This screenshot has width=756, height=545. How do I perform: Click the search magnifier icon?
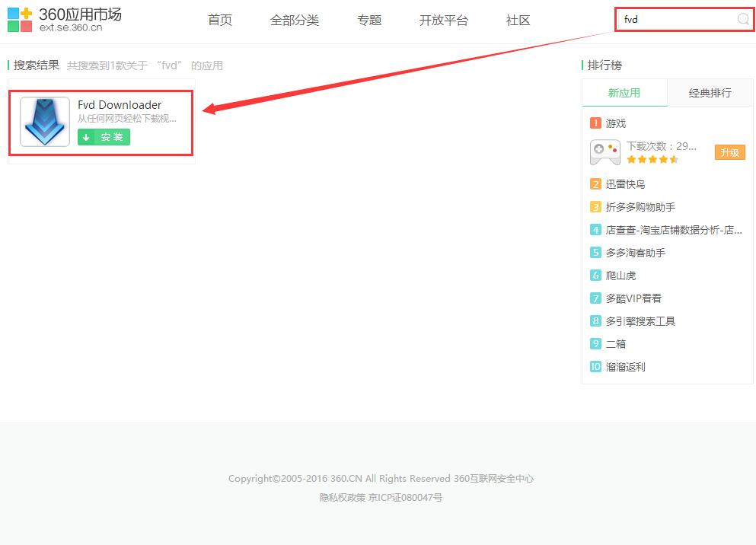coord(742,20)
